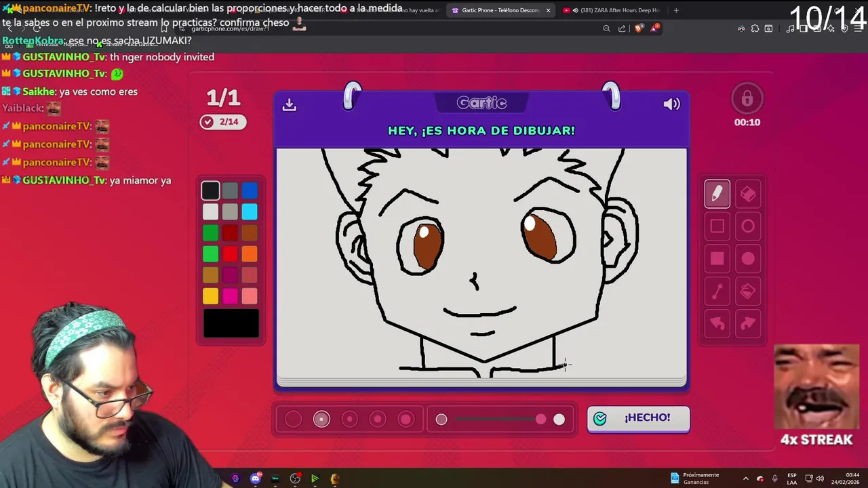Open Discord from the taskbar
Viewport: 868px width, 488px height.
click(256, 479)
